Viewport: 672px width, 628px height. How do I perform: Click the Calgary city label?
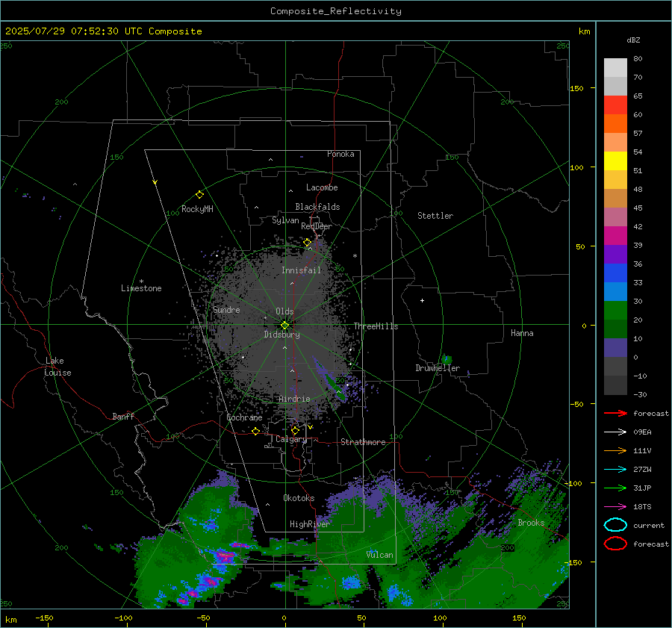coord(291,439)
